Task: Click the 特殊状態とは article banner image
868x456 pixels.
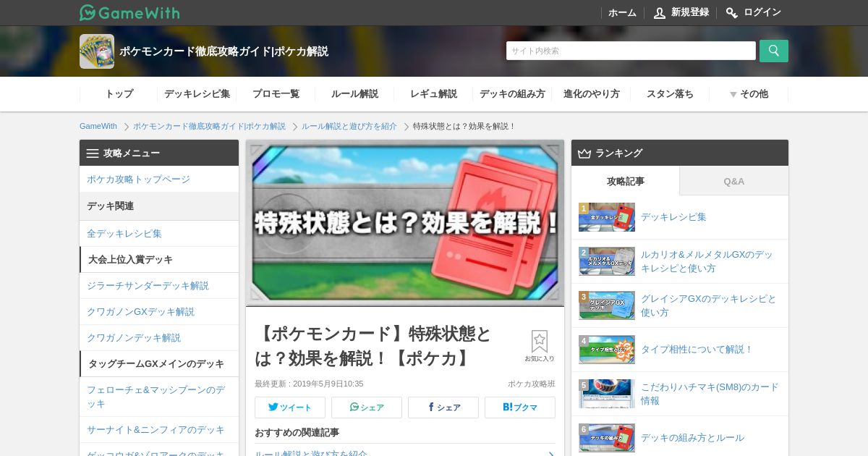Action: [405, 224]
